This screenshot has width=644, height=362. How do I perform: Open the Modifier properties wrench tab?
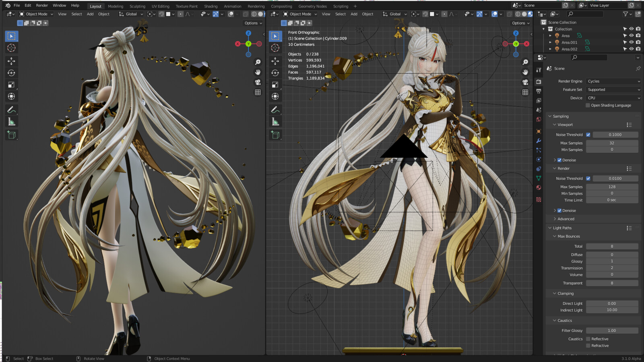[539, 141]
